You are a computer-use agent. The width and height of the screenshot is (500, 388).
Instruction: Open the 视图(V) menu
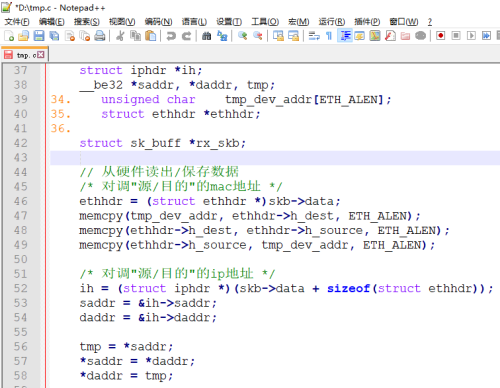tap(122, 22)
